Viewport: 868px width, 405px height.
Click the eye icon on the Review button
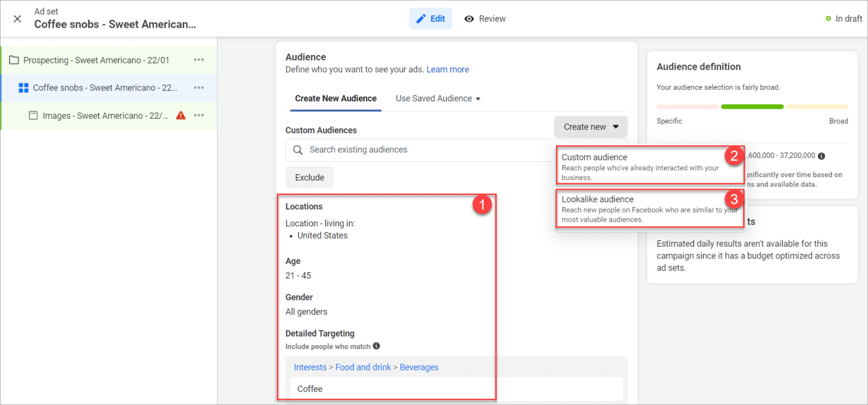pos(469,19)
